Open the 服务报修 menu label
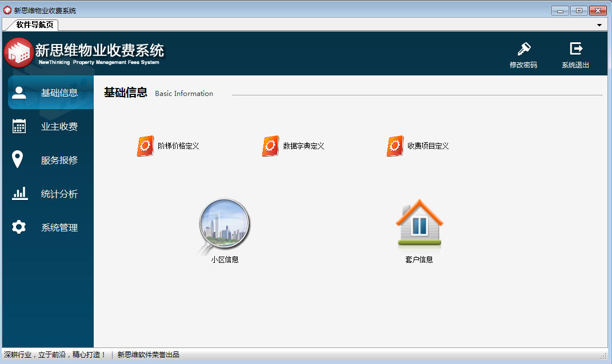 pos(59,160)
